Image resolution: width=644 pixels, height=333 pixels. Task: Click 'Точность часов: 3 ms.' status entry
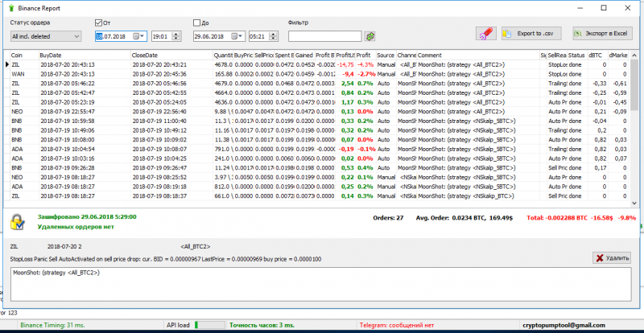262,325
